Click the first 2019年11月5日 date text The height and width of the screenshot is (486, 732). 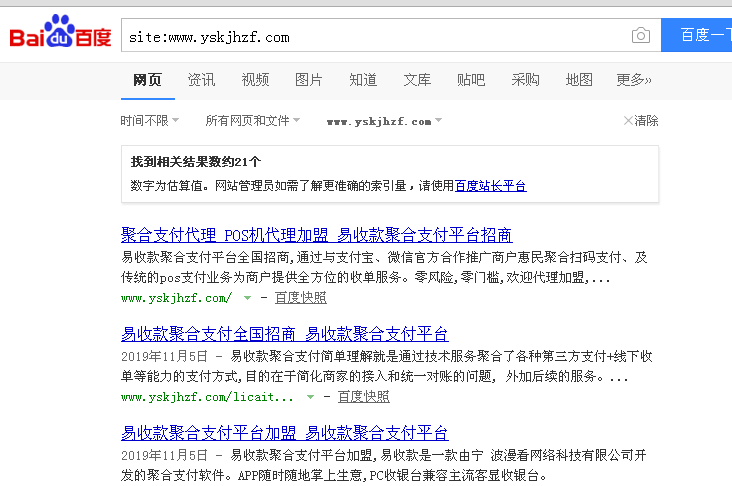coord(164,356)
